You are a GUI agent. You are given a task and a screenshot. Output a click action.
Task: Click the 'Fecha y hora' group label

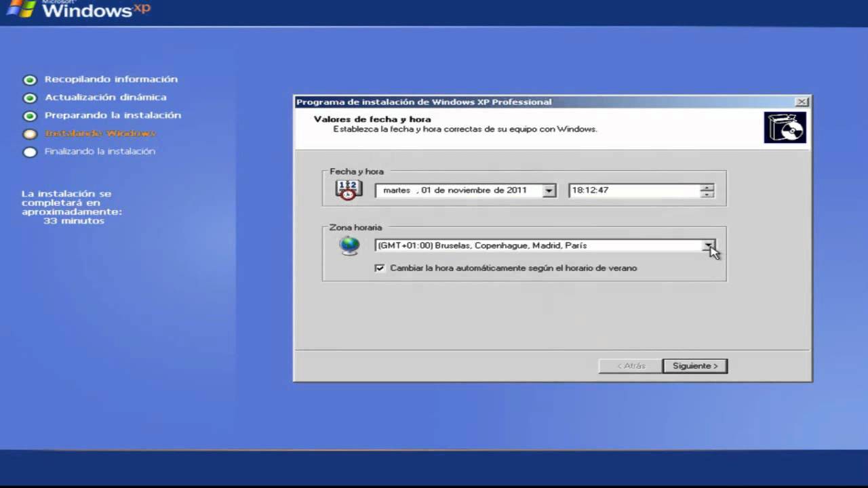(357, 171)
